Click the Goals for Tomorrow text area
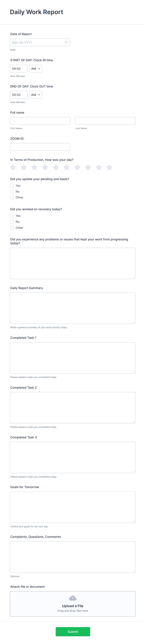The width and height of the screenshot is (144, 644). pos(72,507)
